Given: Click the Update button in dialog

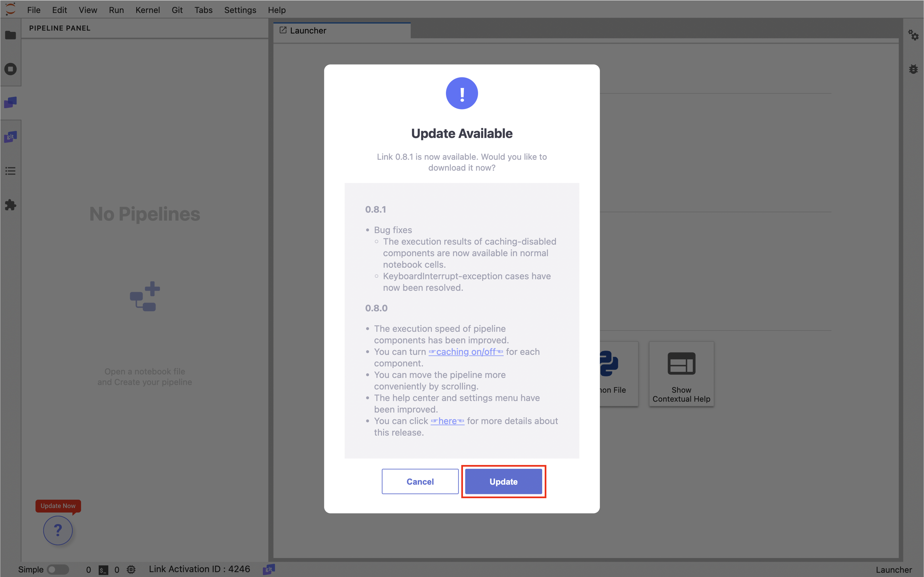Looking at the screenshot, I should click(503, 482).
